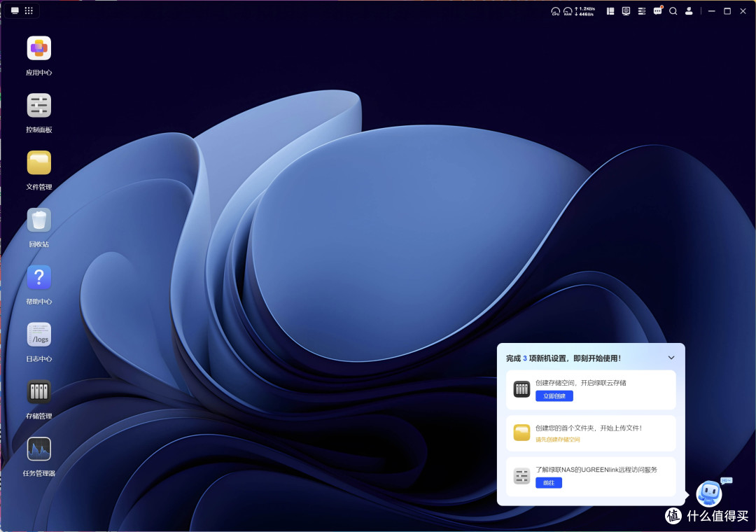Image resolution: width=756 pixels, height=532 pixels.
Task: Launch the 存储管理 storage manager icon
Action: 39,391
